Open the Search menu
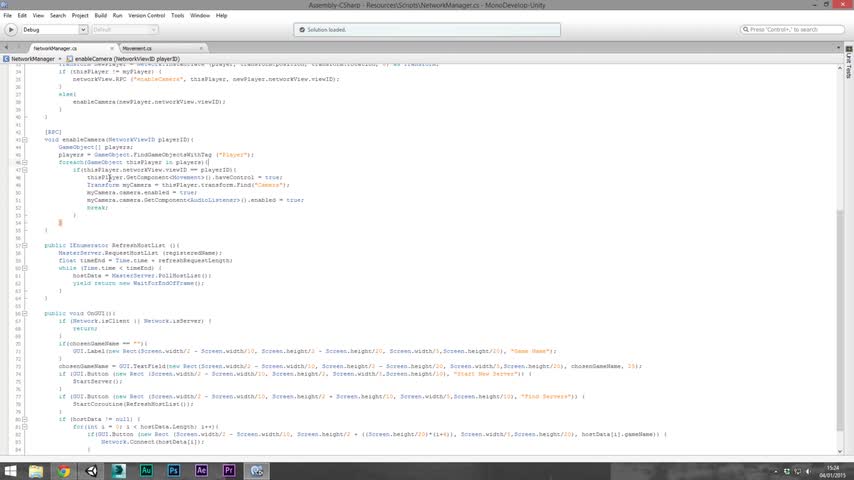854x480 pixels. (58, 15)
